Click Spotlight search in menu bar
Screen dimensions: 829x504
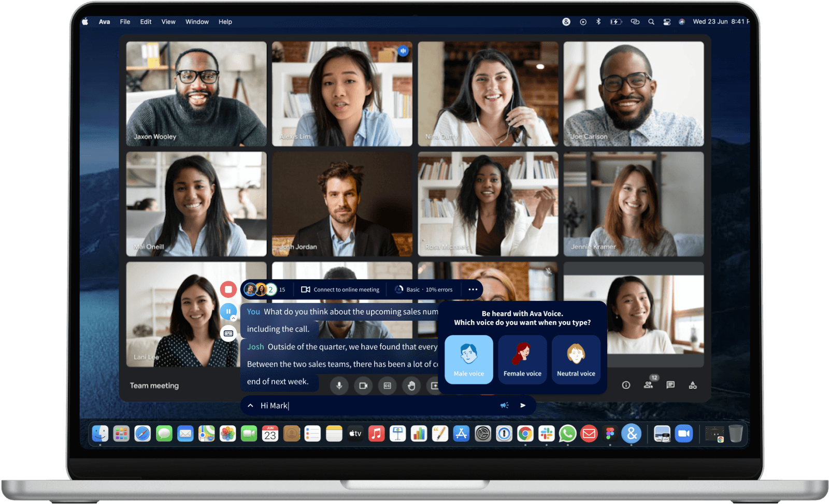point(651,22)
